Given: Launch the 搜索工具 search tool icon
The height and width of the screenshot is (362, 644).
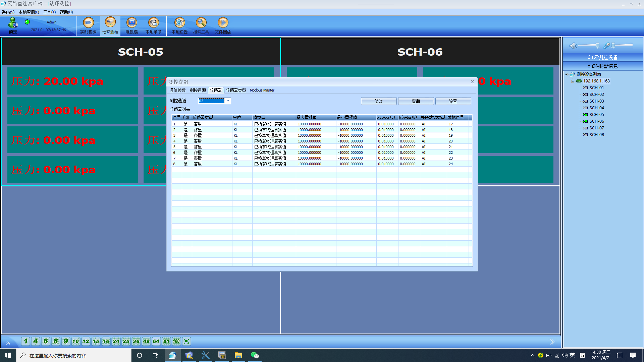Looking at the screenshot, I should (x=201, y=26).
